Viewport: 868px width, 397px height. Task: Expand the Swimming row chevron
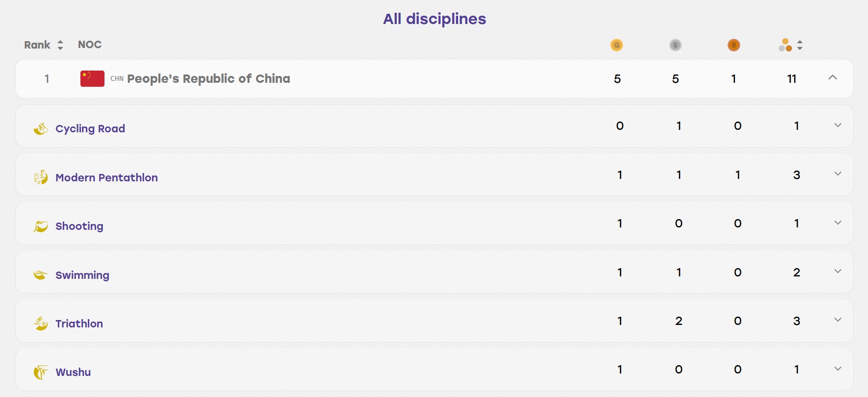(838, 271)
